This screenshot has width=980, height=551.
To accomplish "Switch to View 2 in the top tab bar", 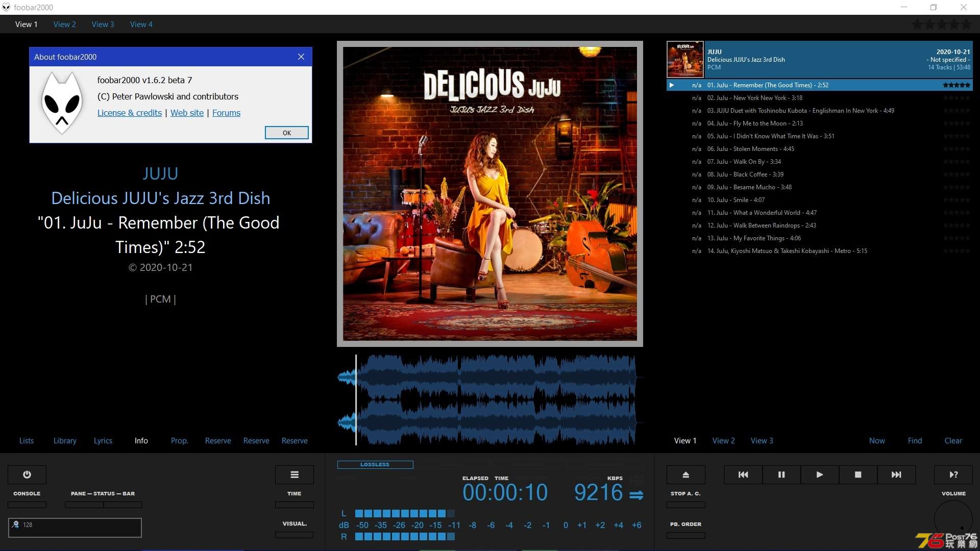I will click(65, 24).
